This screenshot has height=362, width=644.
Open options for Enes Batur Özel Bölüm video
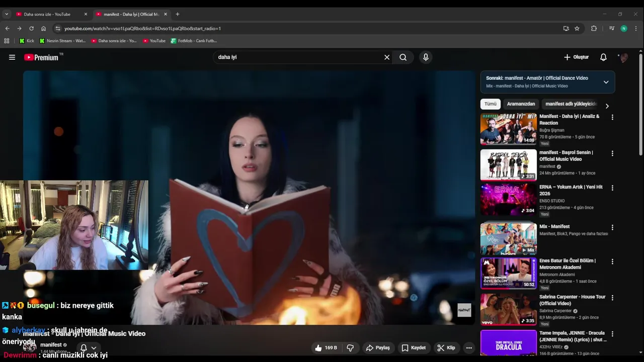[612, 261]
